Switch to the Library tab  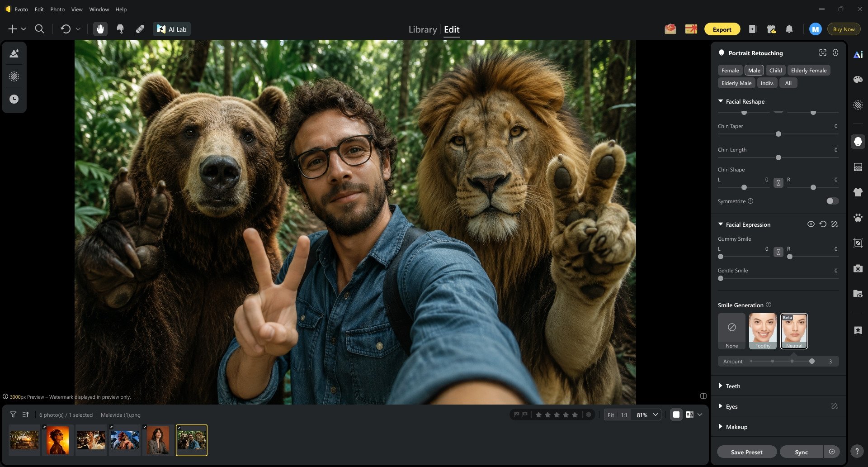click(423, 29)
